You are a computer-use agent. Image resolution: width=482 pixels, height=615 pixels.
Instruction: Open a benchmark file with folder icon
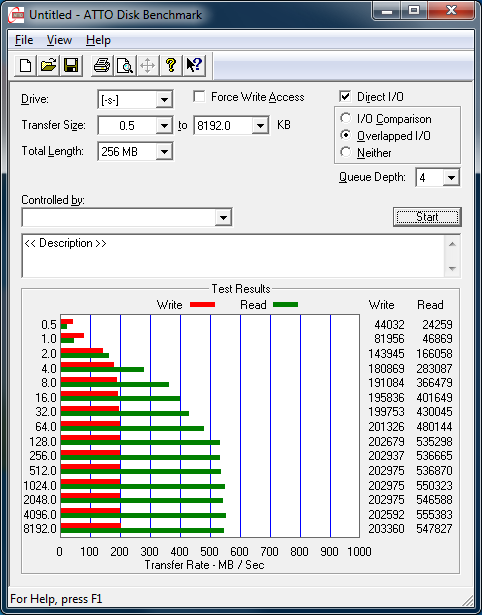click(x=48, y=65)
